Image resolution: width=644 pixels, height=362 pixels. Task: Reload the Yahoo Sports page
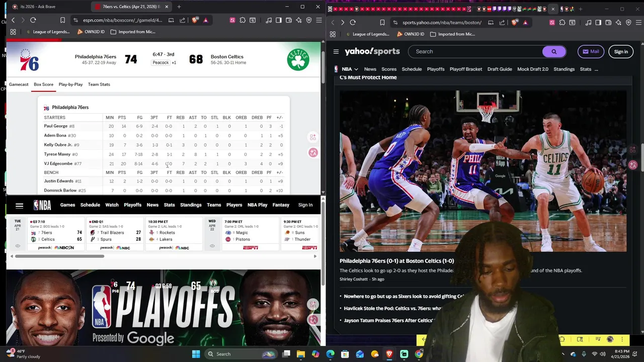click(353, 23)
